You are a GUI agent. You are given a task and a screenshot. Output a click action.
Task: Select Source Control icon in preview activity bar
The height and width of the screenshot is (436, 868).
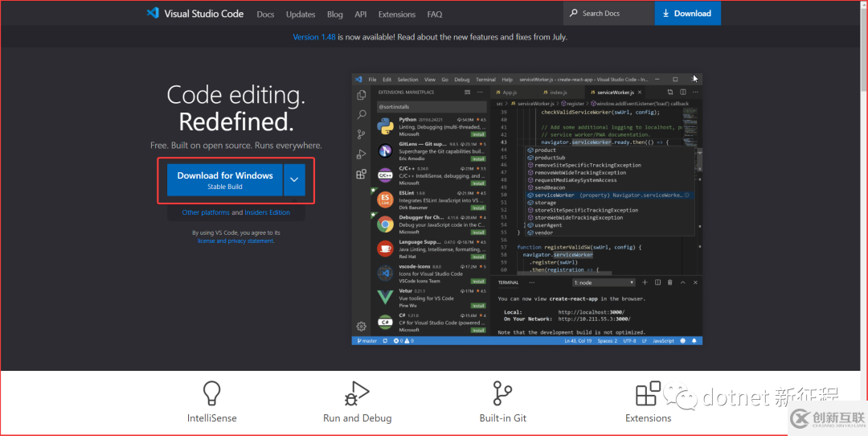tap(362, 134)
